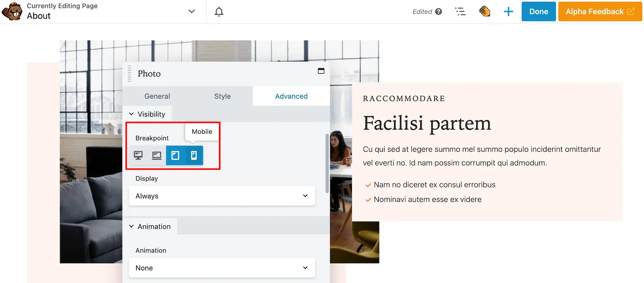Click the Edited help question-mark icon

(438, 12)
